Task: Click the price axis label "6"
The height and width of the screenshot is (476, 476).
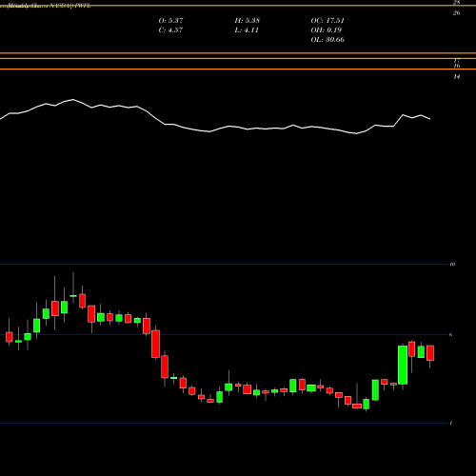Action: coord(451,334)
